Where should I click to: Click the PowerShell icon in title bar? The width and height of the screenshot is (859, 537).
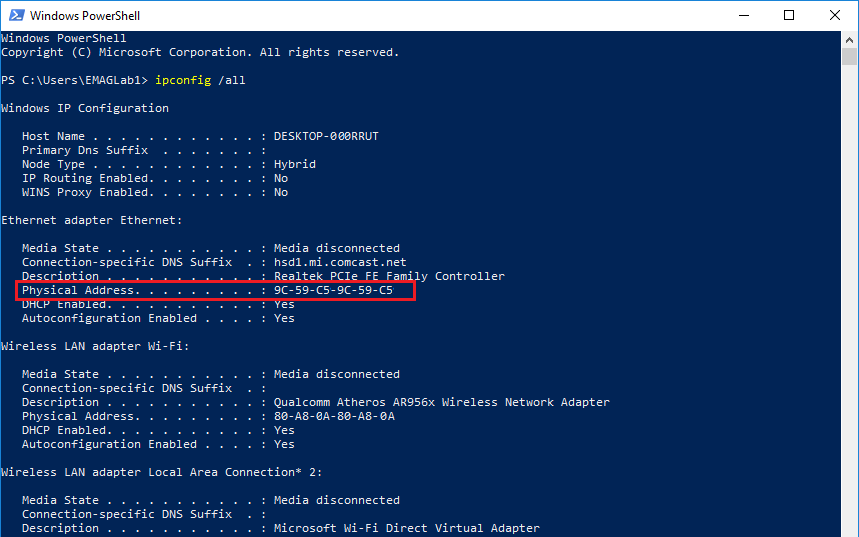14,15
